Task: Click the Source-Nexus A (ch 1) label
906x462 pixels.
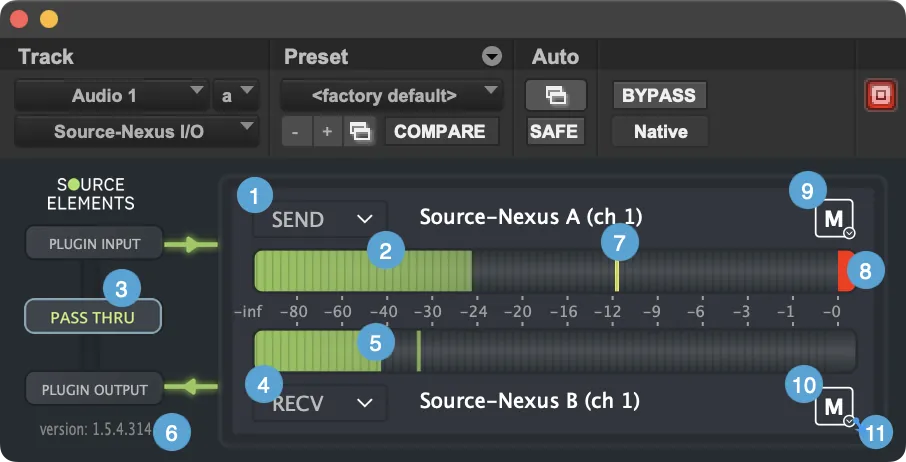Action: click(530, 217)
